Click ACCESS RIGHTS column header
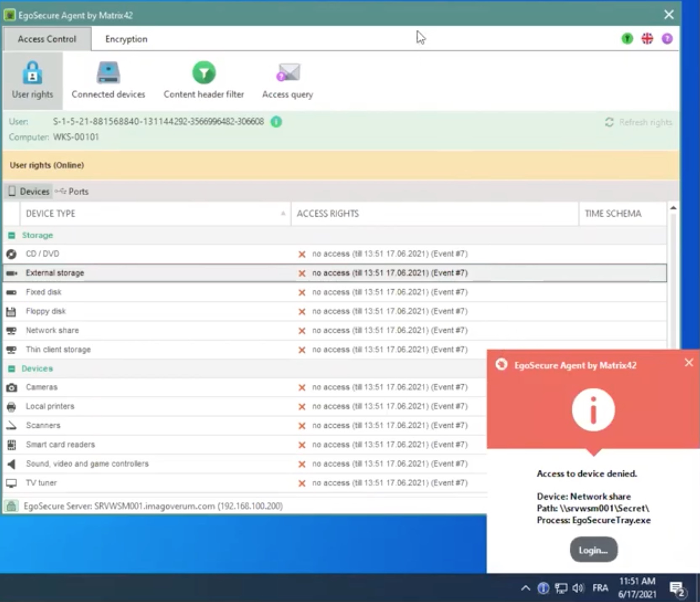The image size is (700, 602). [435, 213]
